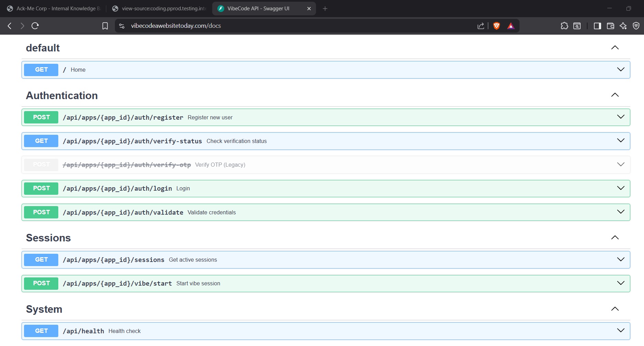Open the Brave Wallet icon

click(610, 26)
